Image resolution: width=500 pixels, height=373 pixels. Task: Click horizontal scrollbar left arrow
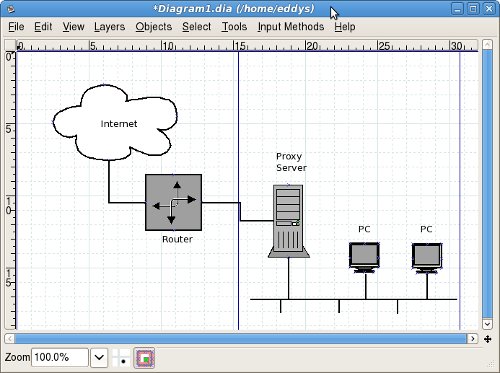[10, 339]
